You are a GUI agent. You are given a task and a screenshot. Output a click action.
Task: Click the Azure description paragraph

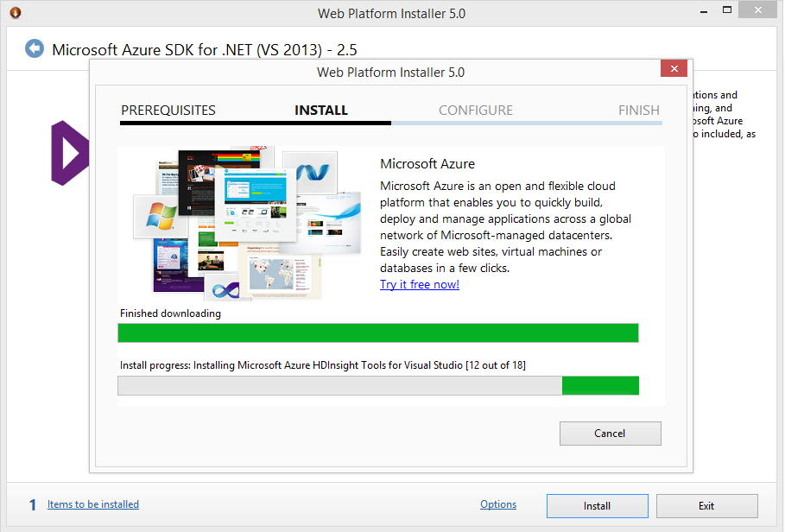tap(506, 227)
